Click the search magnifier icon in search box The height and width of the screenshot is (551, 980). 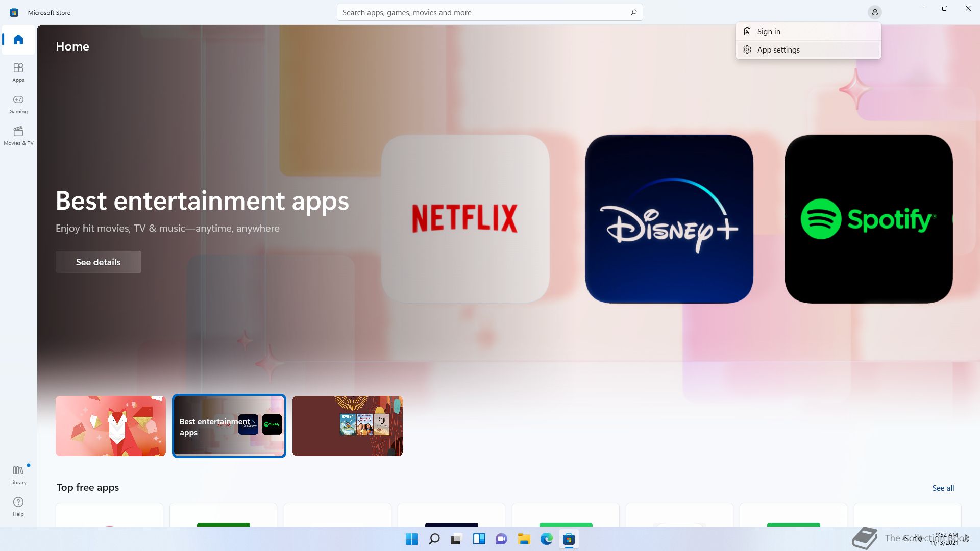[x=633, y=12]
